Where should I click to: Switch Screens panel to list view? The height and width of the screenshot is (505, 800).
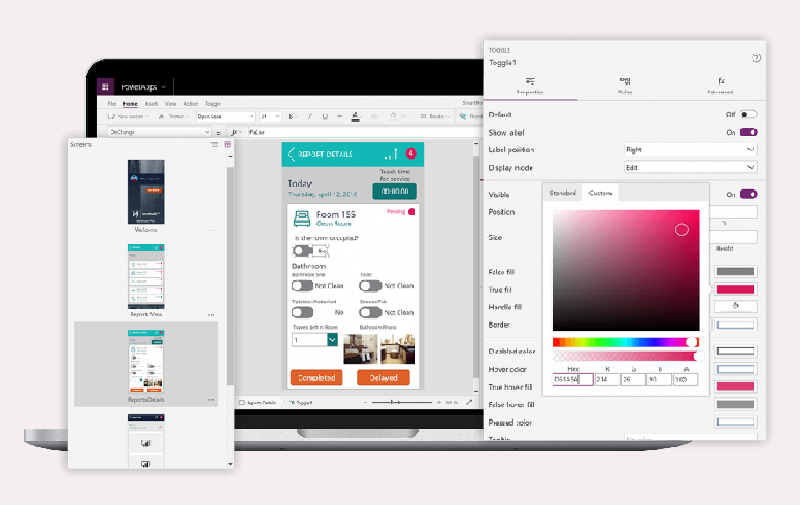[214, 144]
